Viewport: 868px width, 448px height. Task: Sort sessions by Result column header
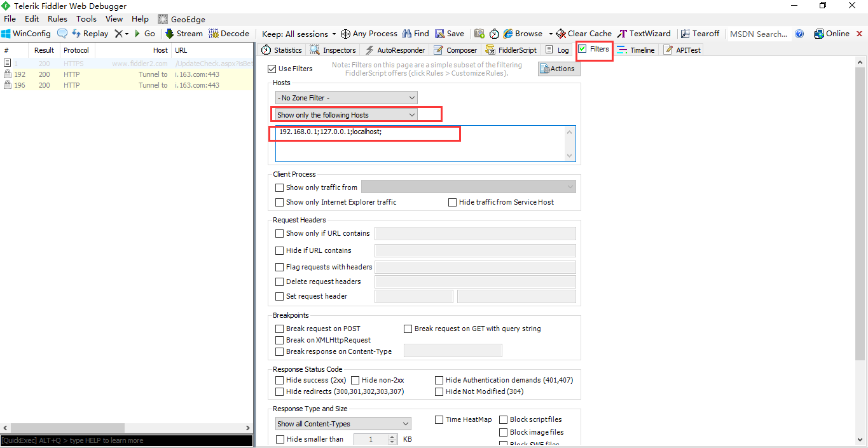[x=45, y=50]
